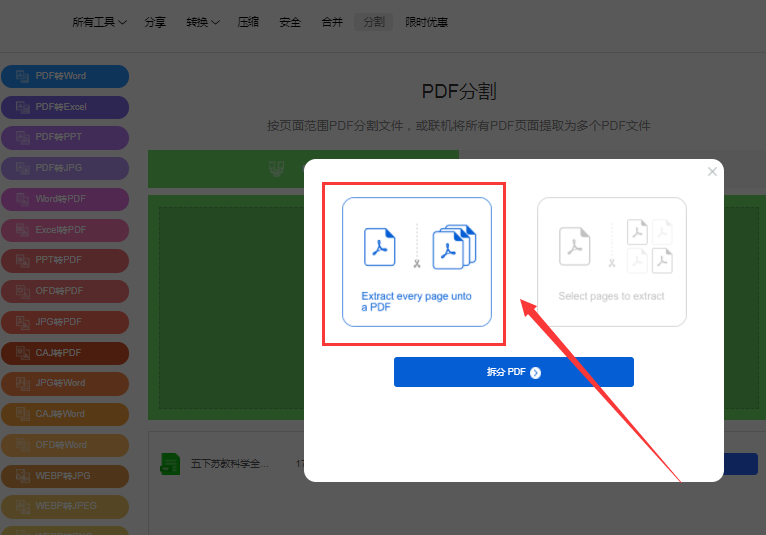Expand the 转换 dropdown menu
The height and width of the screenshot is (535, 766).
(203, 22)
